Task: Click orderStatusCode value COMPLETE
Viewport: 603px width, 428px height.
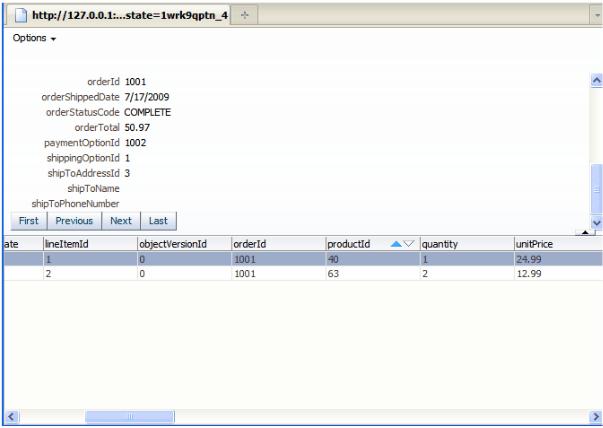Action: [148, 112]
